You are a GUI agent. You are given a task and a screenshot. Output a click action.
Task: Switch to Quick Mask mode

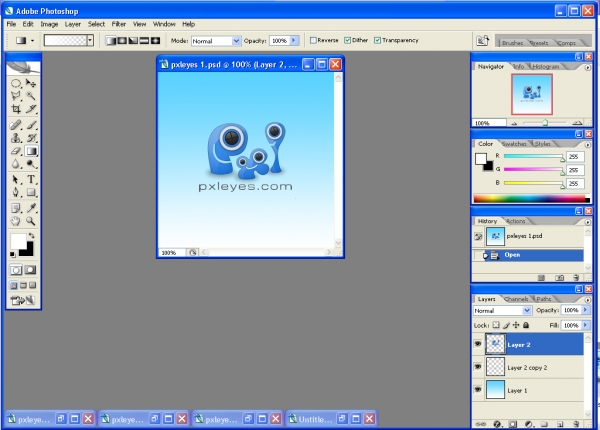(x=31, y=270)
